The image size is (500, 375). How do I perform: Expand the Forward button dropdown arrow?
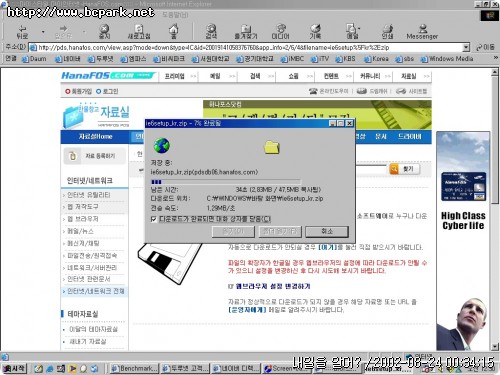pos(83,32)
